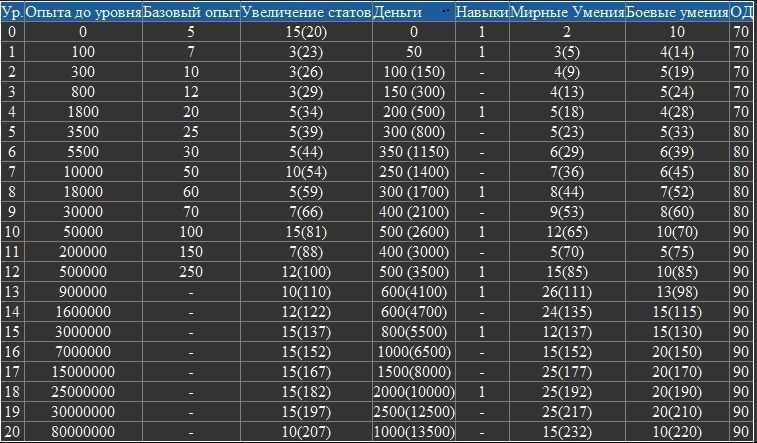Select the 'Увеличение статов' column header
The image size is (757, 443).
tap(305, 13)
